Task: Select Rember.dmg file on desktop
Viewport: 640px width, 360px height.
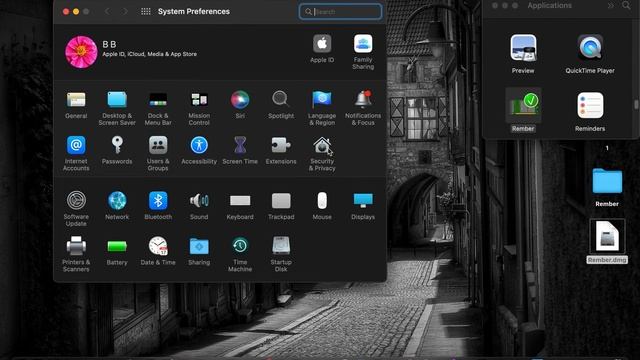Action: click(607, 242)
